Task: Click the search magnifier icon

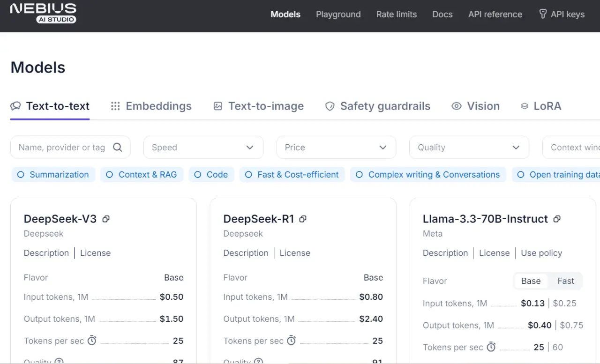Action: click(118, 148)
